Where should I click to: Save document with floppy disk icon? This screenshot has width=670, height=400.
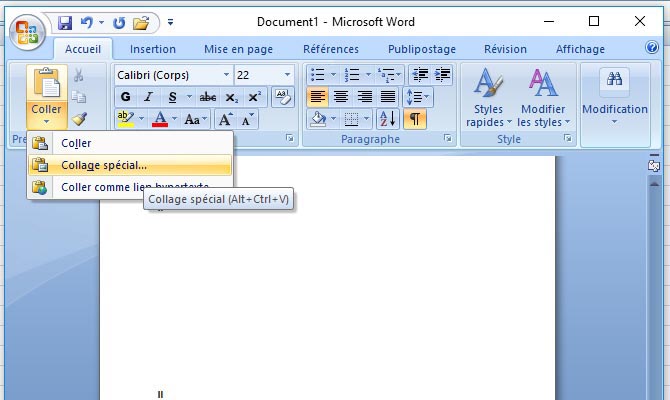tap(65, 22)
